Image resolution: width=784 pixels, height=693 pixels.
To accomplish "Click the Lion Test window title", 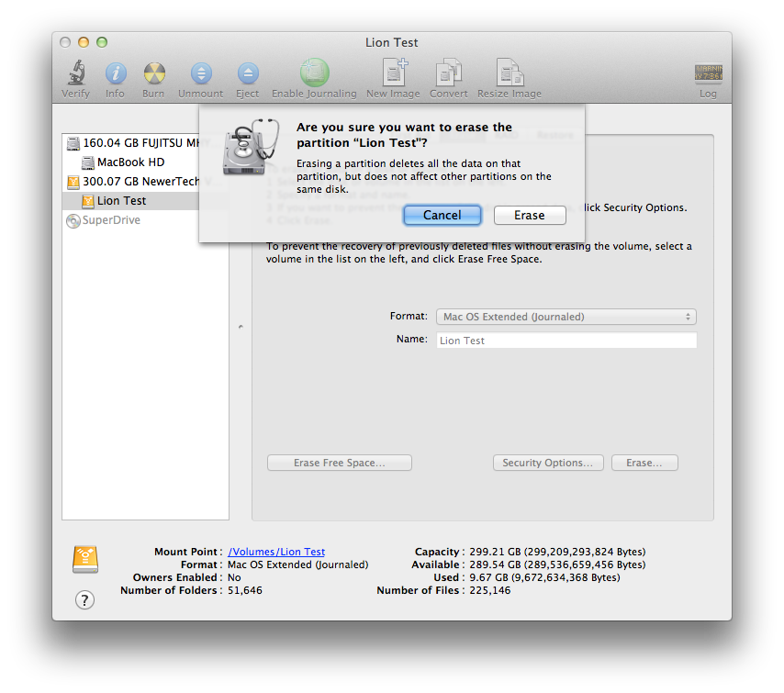I will click(391, 42).
